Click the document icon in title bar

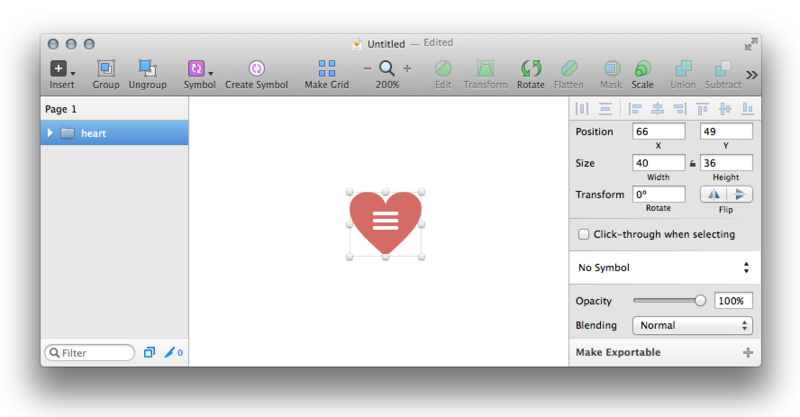tap(357, 44)
